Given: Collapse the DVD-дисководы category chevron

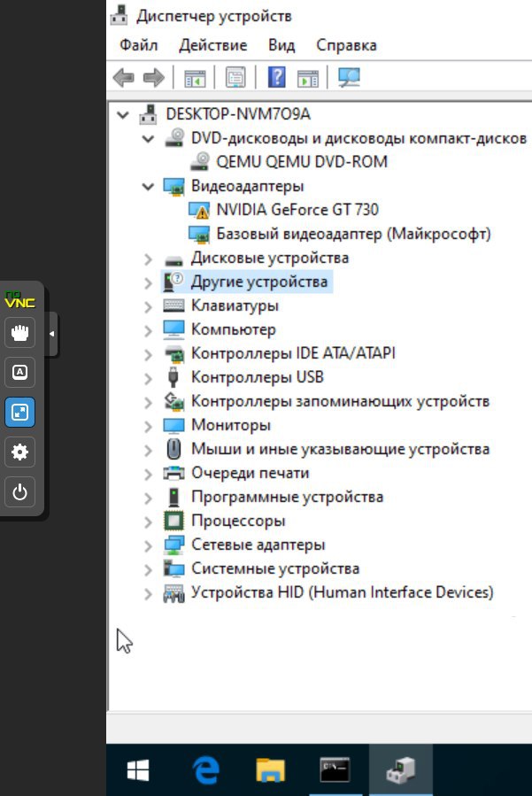Looking at the screenshot, I should tap(148, 139).
